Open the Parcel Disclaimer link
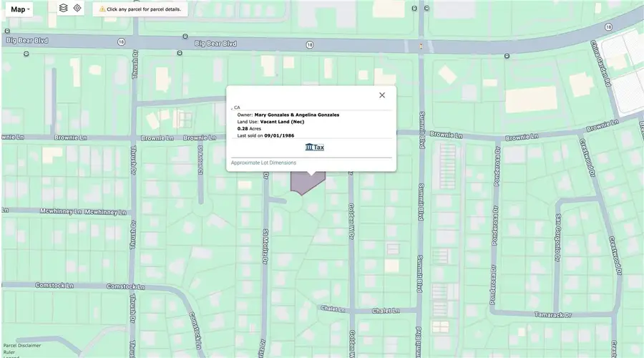This screenshot has width=644, height=358. pos(22,346)
